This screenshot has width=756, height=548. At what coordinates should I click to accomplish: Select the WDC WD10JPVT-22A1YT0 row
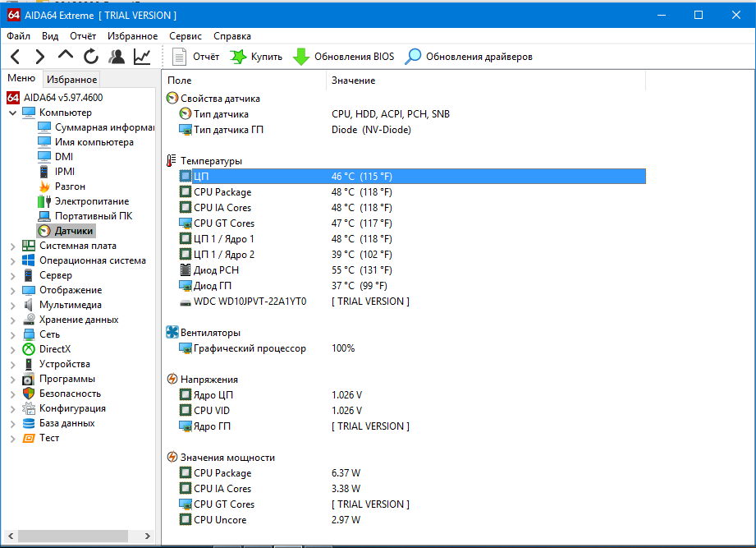point(412,302)
